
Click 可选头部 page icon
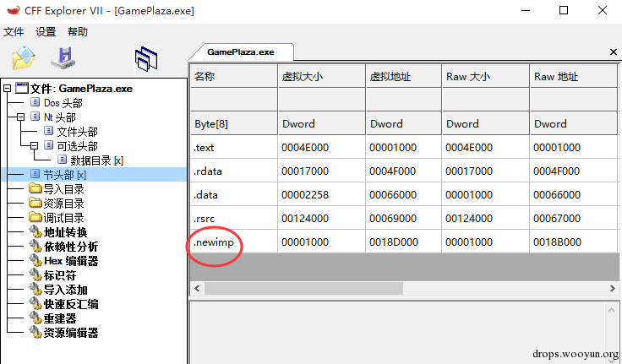coord(48,145)
